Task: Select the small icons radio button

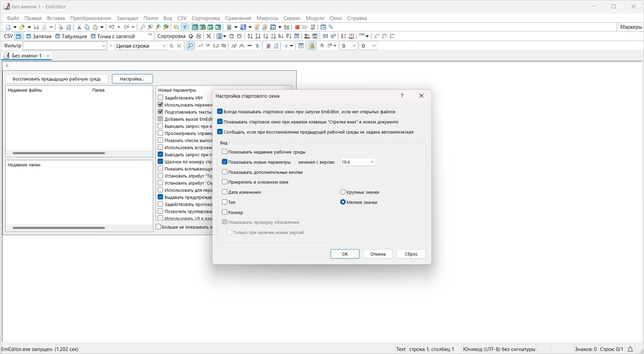Action: [x=343, y=202]
